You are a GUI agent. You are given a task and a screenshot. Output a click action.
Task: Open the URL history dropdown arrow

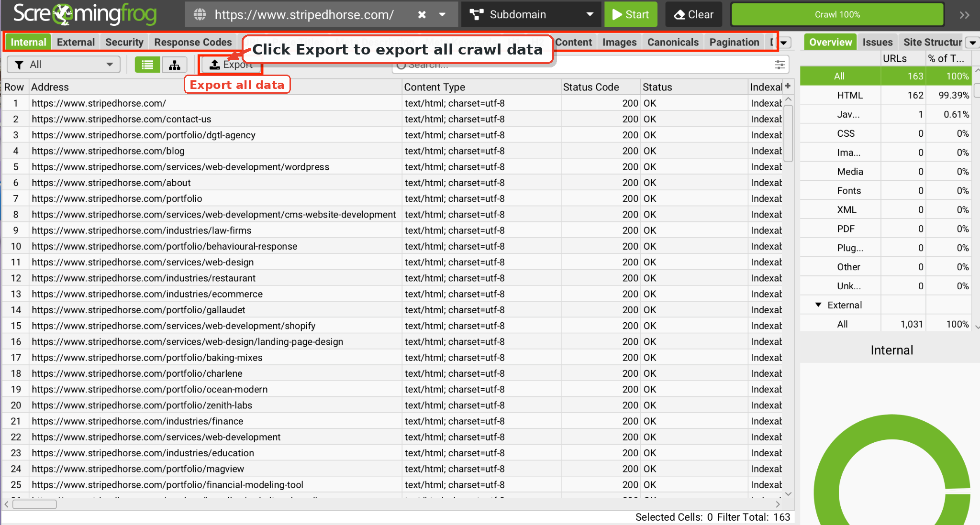point(443,14)
